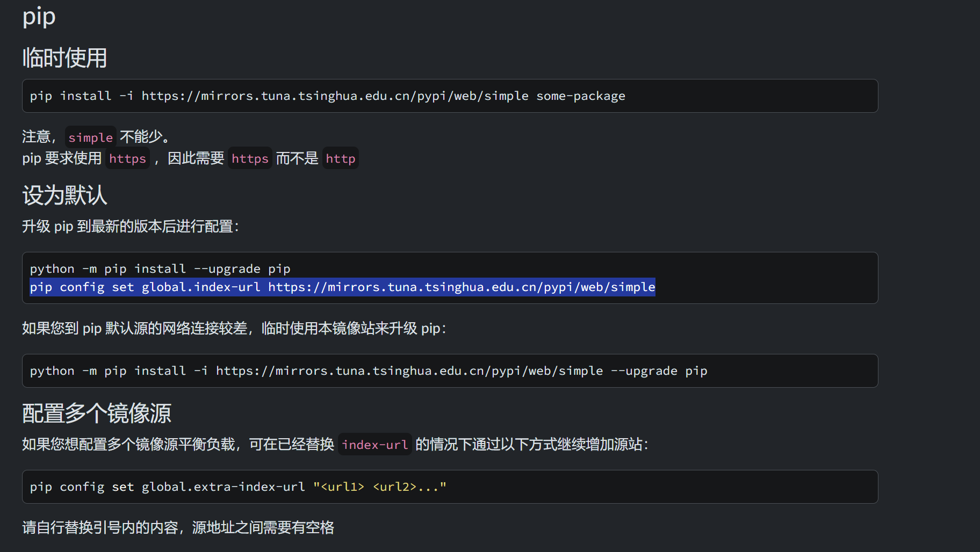Click the highlighted 'pip config set global.index-url' line

tap(342, 287)
